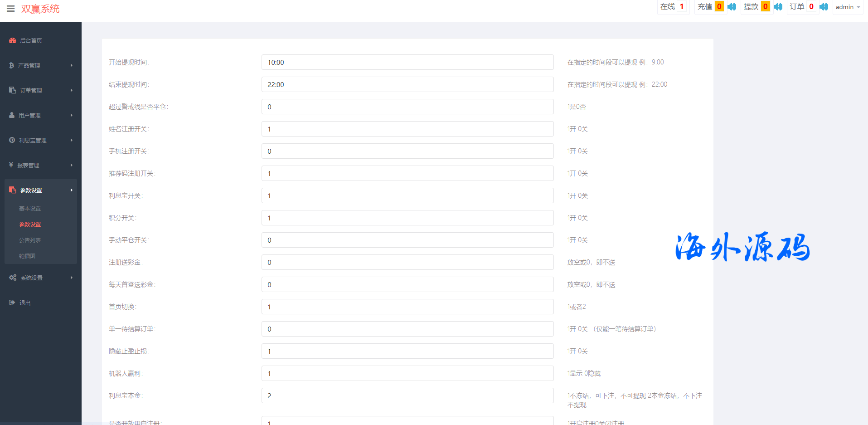Click the hamburger menu icon

[11, 9]
